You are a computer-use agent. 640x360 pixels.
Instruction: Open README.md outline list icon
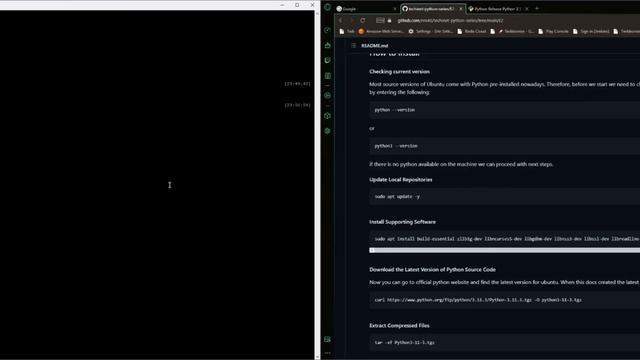[x=353, y=46]
